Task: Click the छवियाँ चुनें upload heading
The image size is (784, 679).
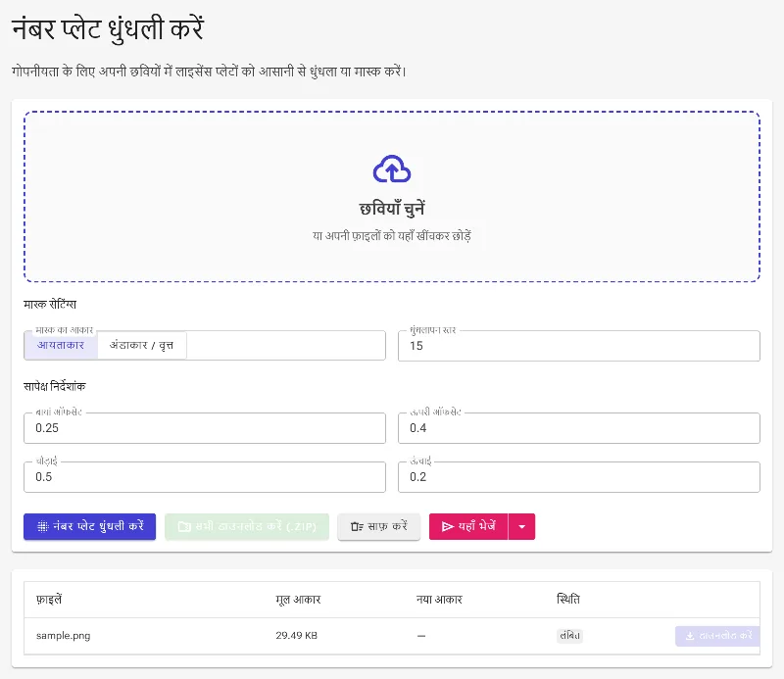Action: pos(392,209)
